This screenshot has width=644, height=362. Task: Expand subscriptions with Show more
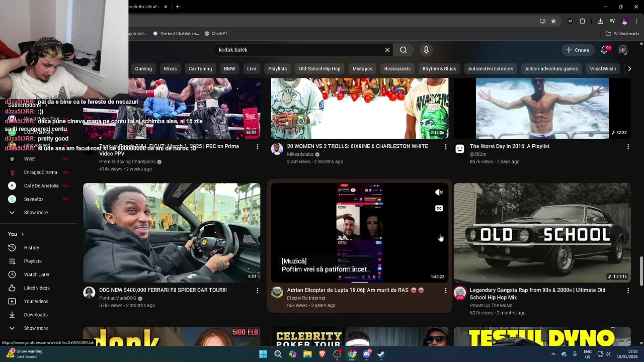[x=36, y=213]
